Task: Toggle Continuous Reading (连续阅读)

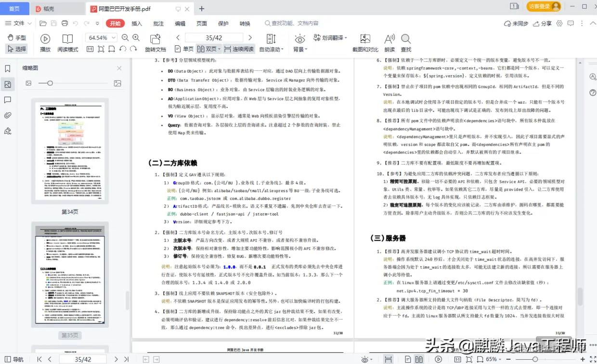Action: pos(239,49)
